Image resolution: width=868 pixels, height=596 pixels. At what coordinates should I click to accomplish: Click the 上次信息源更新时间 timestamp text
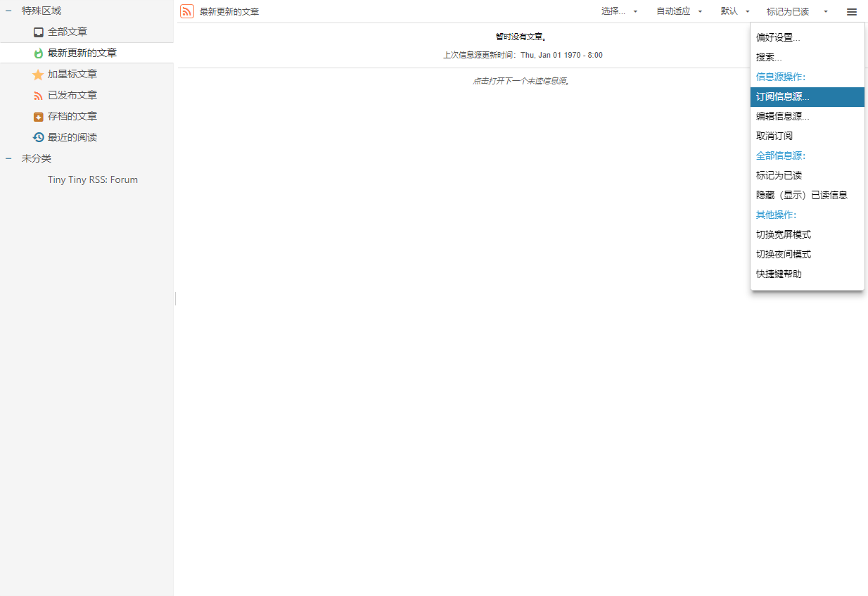tap(523, 55)
